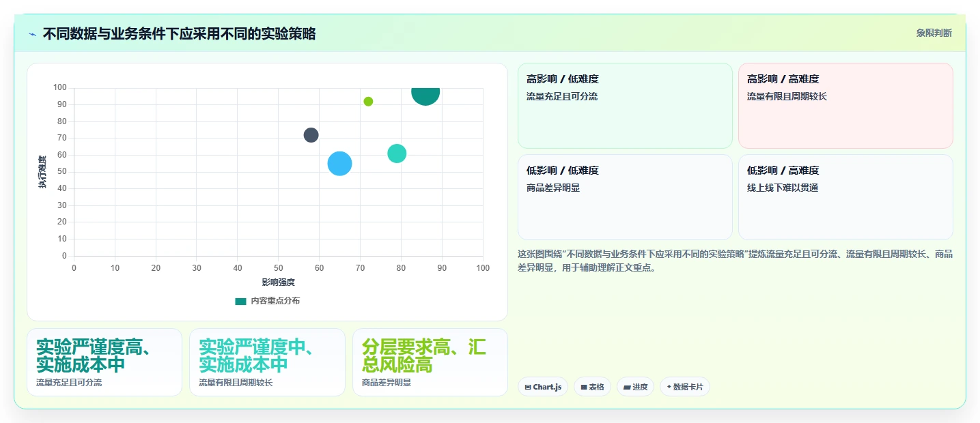Click the 流量有限且周期较长 text in pink card

click(787, 96)
